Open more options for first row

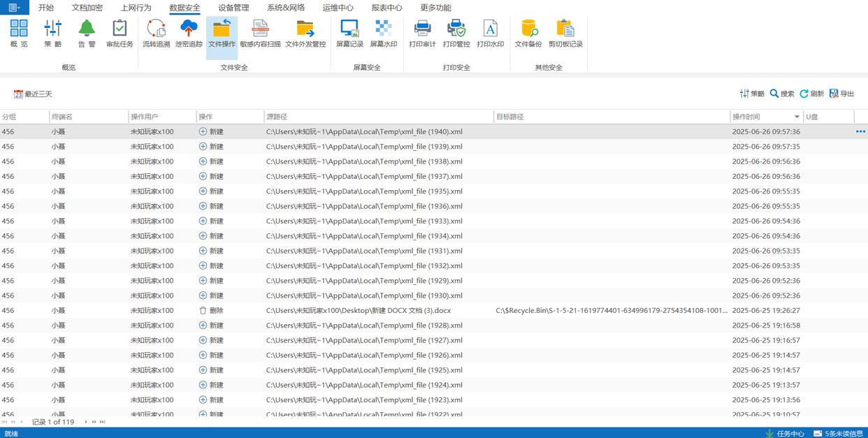pos(860,131)
